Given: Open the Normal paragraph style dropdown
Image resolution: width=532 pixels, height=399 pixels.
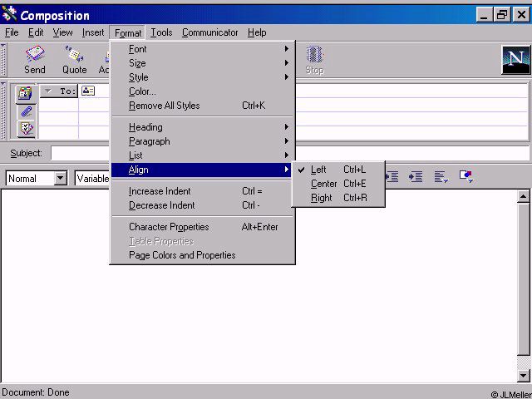Looking at the screenshot, I should pyautogui.click(x=61, y=178).
